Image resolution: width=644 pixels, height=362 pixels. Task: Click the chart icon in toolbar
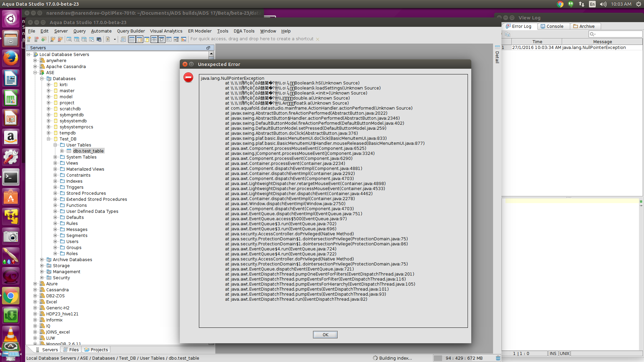click(x=183, y=39)
